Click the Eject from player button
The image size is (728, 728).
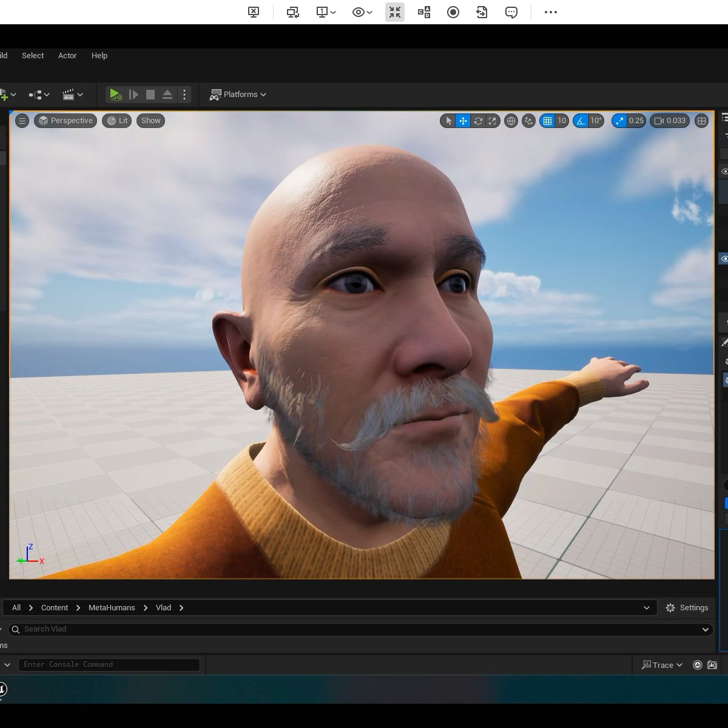click(167, 95)
